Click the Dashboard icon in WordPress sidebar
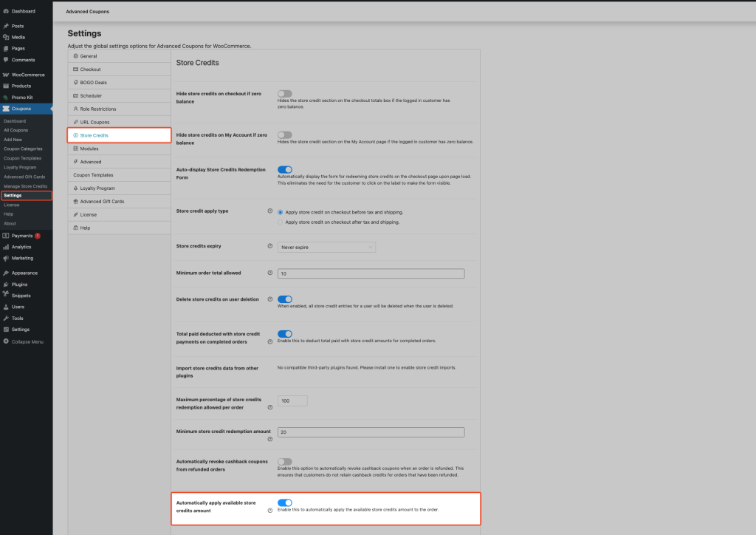 (6, 11)
